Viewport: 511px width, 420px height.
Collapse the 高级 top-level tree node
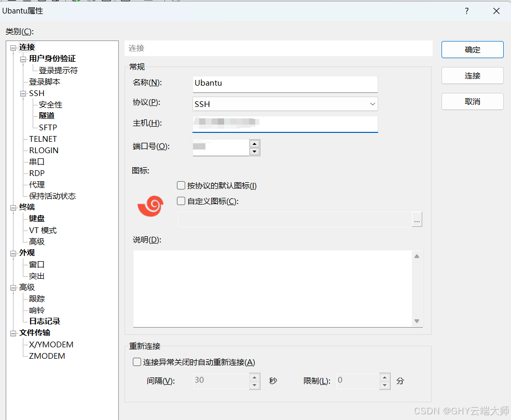click(13, 288)
